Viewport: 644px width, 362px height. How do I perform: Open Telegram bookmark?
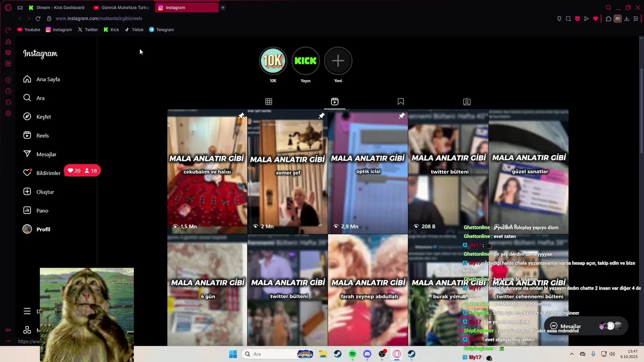(x=162, y=30)
